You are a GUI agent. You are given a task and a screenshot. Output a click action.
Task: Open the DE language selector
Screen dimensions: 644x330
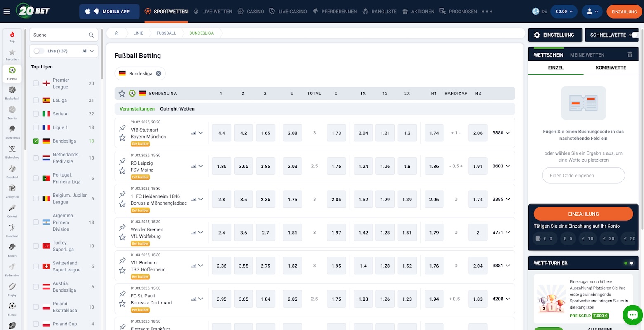(540, 12)
